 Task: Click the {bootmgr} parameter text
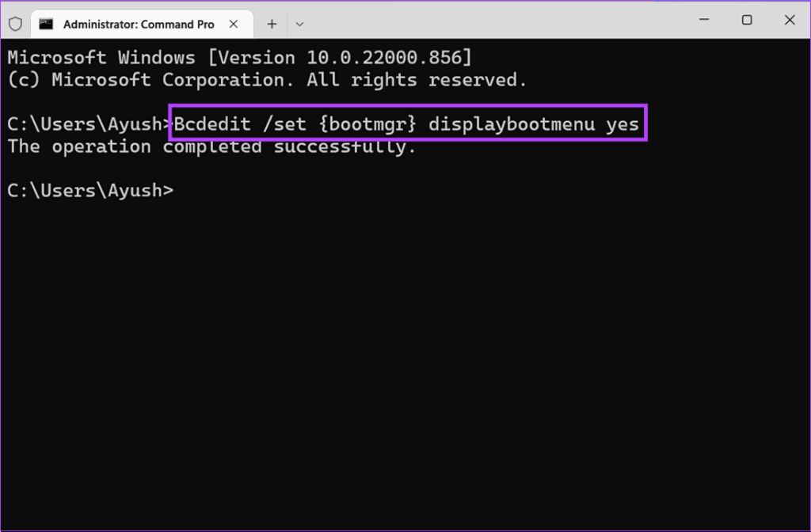(x=367, y=123)
